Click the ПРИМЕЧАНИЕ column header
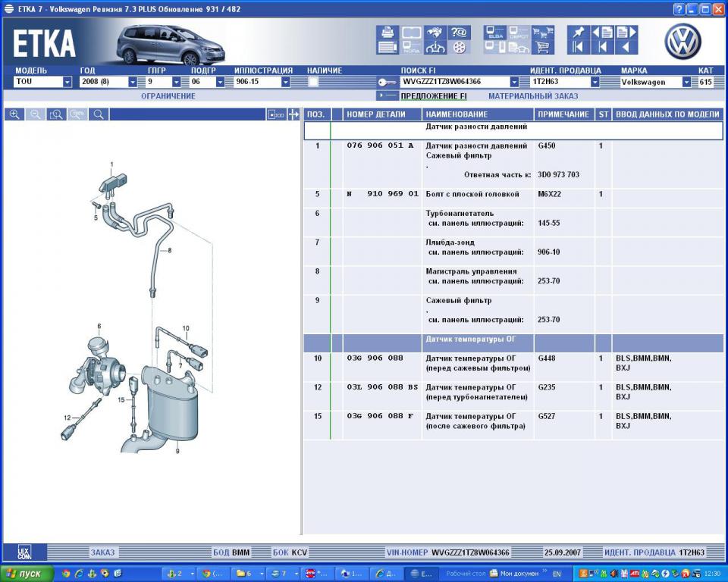 [x=563, y=114]
